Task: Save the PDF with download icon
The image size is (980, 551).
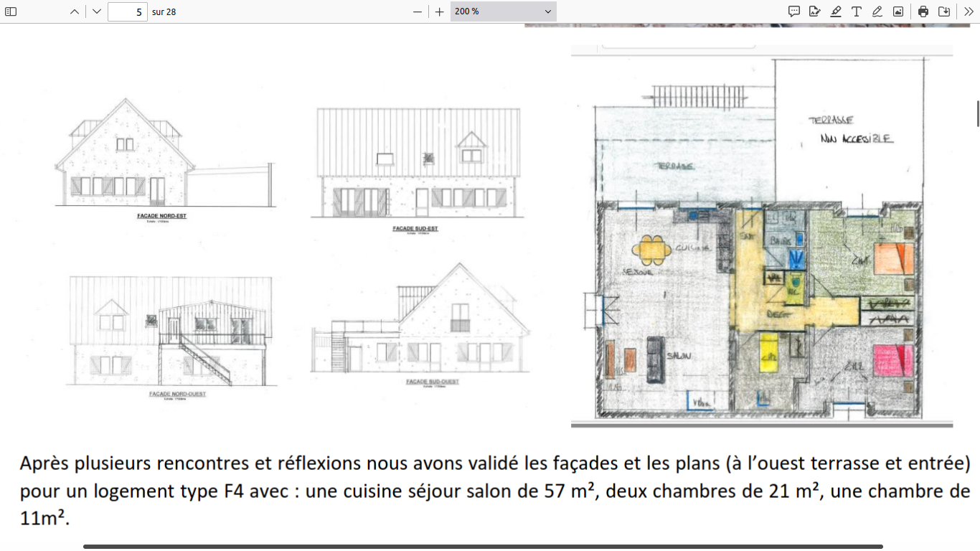Action: (x=944, y=11)
